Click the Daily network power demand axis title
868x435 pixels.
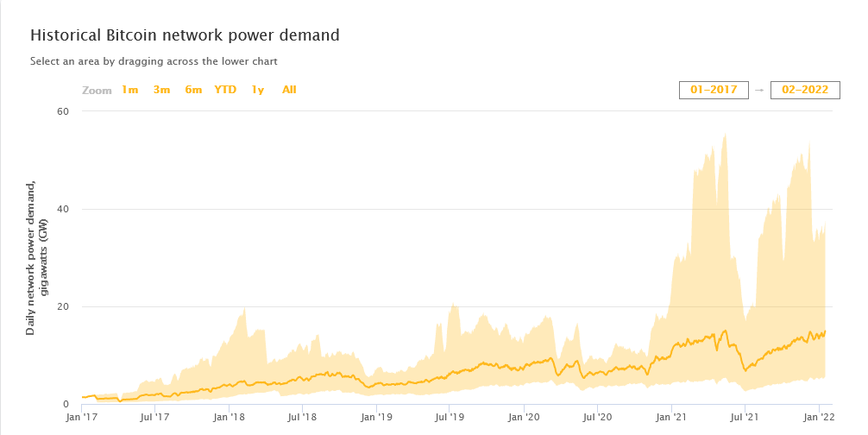(36, 257)
